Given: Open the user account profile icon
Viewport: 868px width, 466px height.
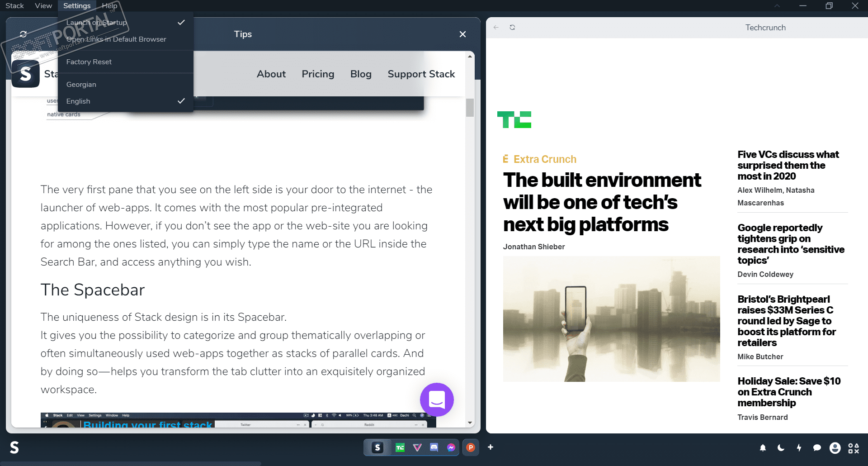Looking at the screenshot, I should pyautogui.click(x=835, y=448).
